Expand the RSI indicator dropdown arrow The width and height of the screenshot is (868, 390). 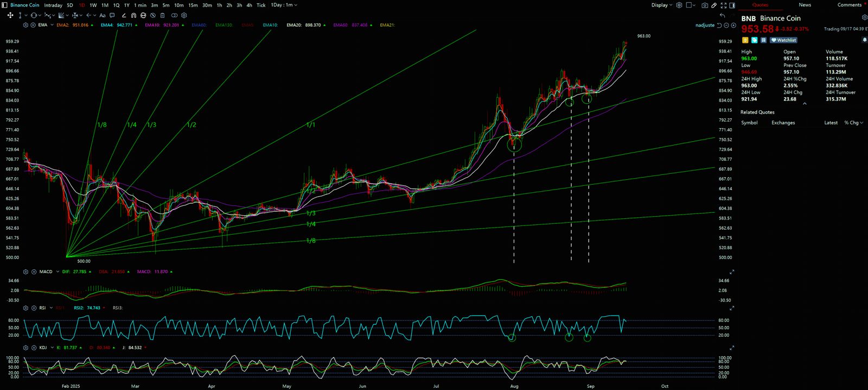click(51, 308)
